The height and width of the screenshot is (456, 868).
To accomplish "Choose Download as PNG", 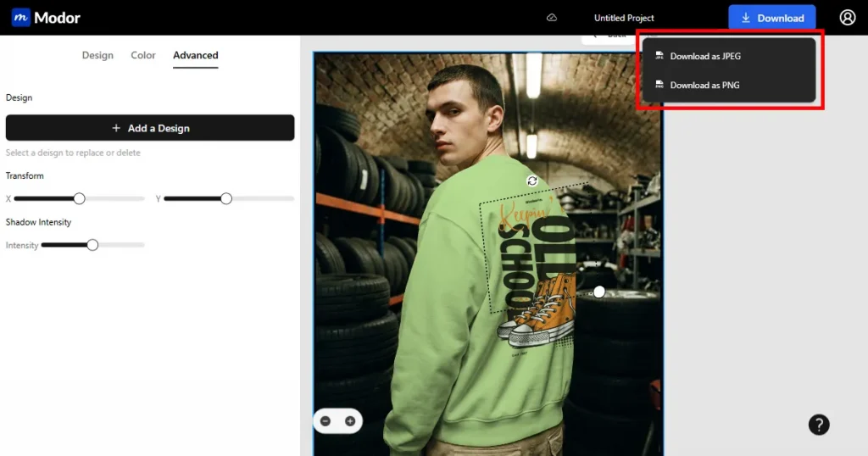I will click(x=704, y=86).
